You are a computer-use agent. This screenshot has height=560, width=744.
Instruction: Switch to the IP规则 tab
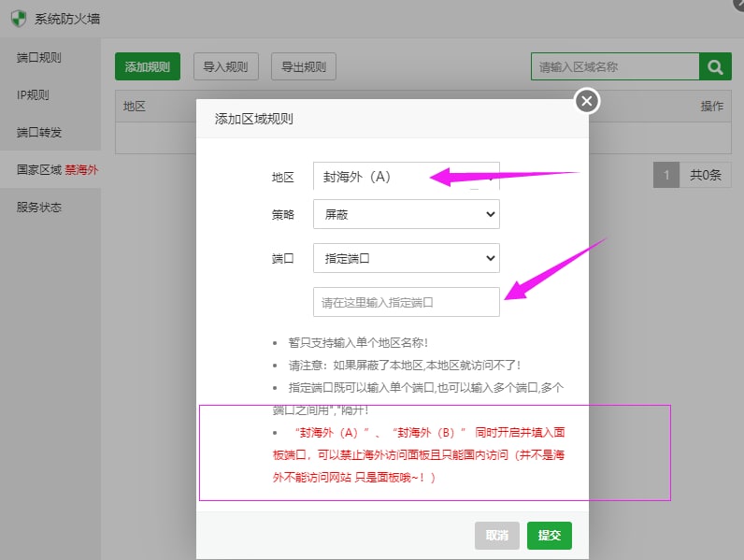(x=33, y=95)
